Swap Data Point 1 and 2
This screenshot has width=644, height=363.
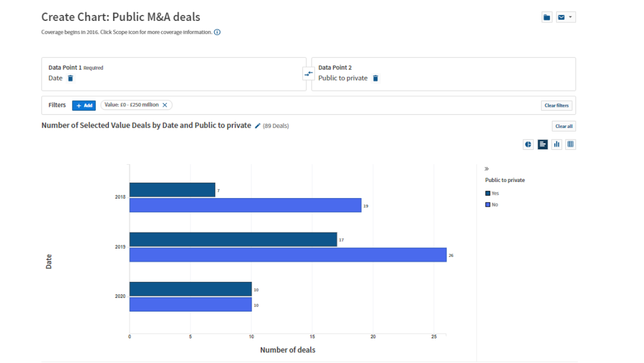click(x=309, y=74)
